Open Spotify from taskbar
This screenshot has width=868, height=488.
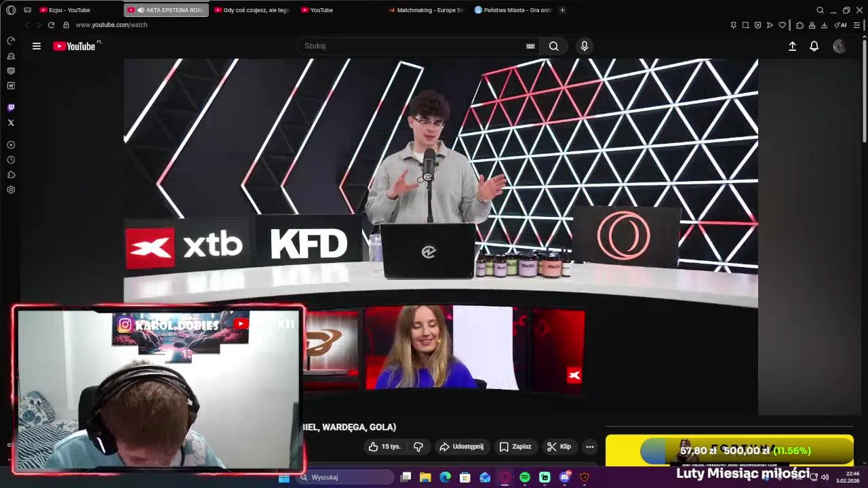pos(525,477)
